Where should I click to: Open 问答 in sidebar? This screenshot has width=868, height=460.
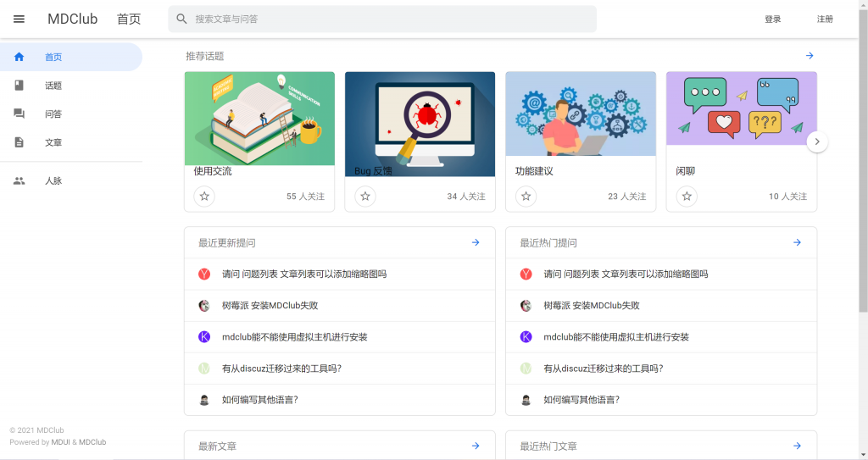[x=71, y=114]
